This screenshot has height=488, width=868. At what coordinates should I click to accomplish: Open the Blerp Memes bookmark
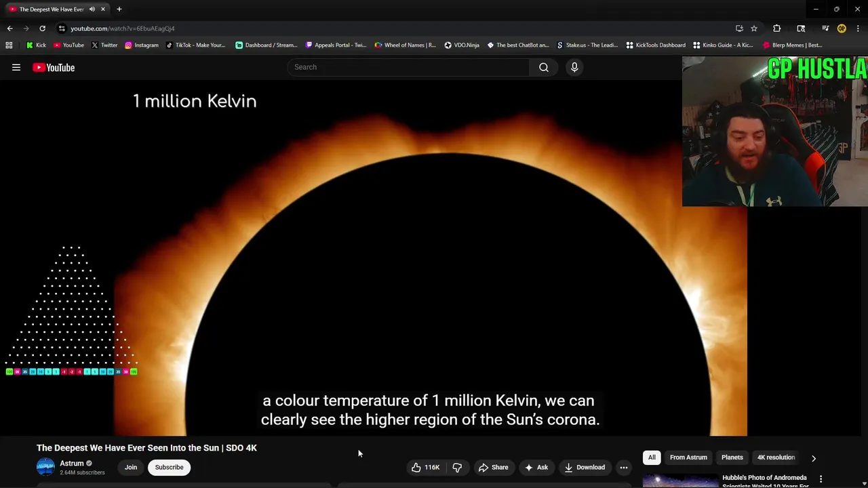(x=792, y=45)
